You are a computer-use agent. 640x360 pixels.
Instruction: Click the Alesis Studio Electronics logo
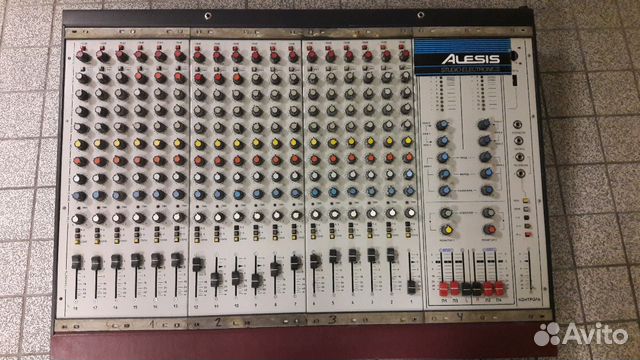pyautogui.click(x=463, y=58)
